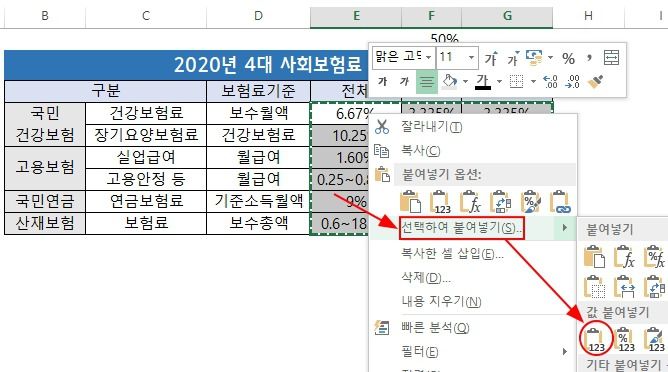The width and height of the screenshot is (668, 372).
Task: Apply accounting number format icon
Action: 534,57
